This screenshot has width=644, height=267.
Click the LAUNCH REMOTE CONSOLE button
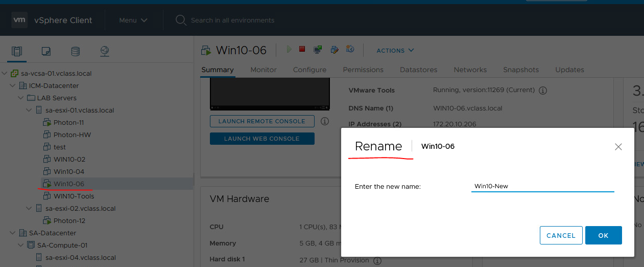tap(262, 121)
